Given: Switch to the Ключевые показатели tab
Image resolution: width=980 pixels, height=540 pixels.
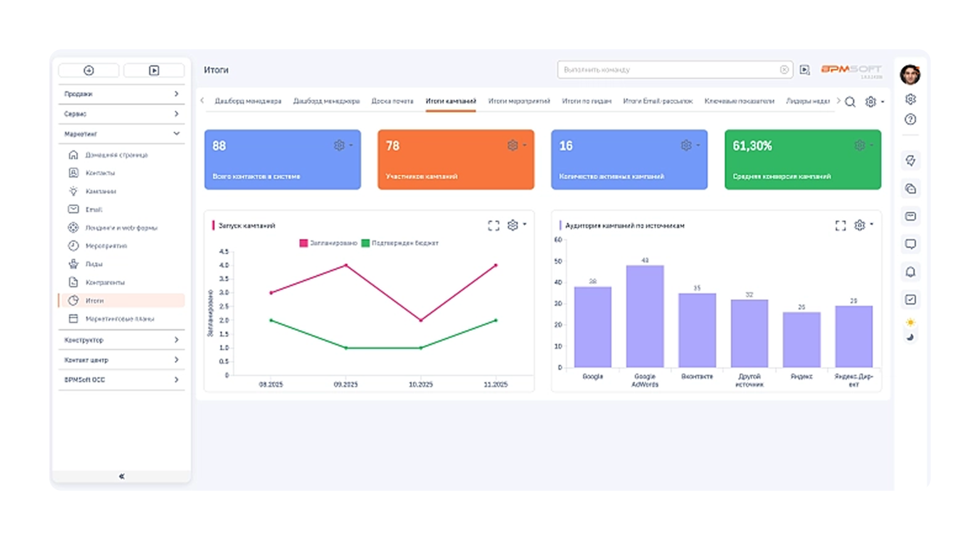Looking at the screenshot, I should (739, 101).
